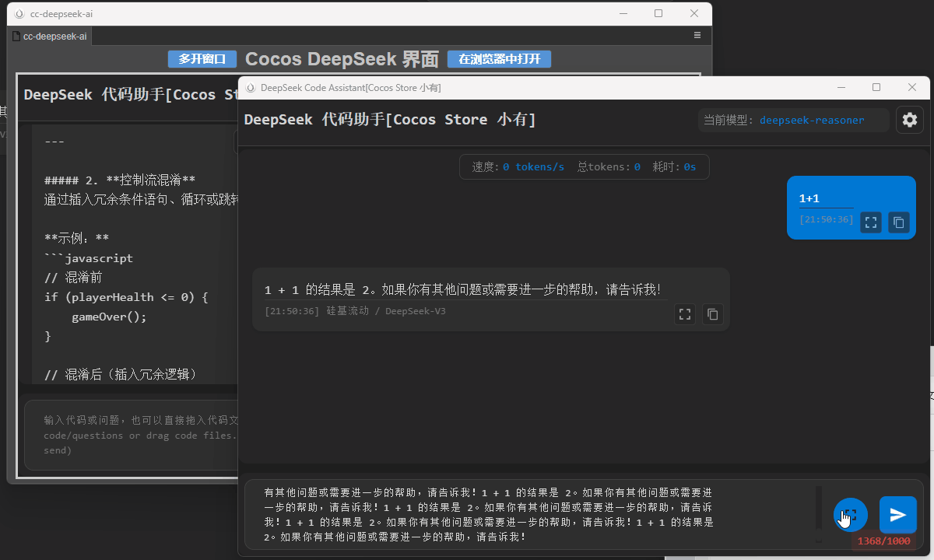Expand the "1+1" user message fullscreen
934x560 pixels.
click(871, 222)
